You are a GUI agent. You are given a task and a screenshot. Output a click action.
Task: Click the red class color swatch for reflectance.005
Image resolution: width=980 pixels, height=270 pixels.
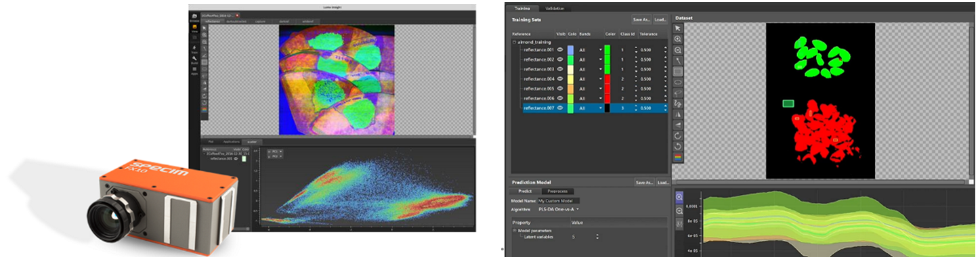tap(608, 89)
